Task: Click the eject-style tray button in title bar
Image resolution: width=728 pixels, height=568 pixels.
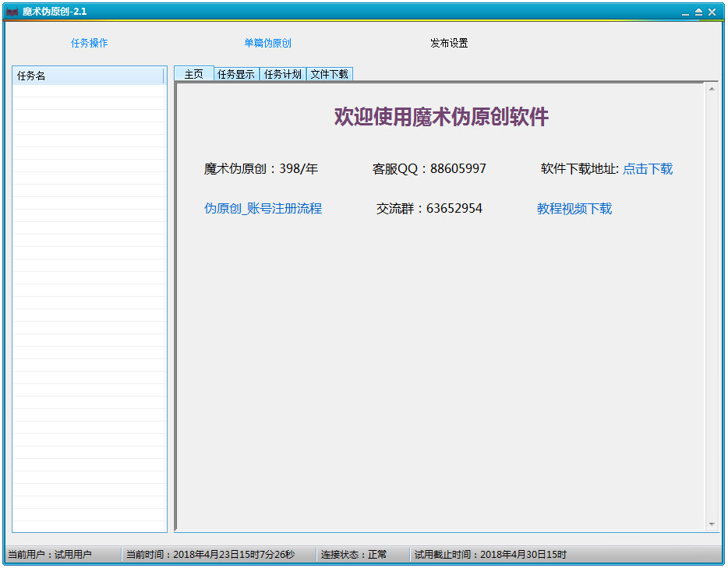Action: tap(698, 12)
